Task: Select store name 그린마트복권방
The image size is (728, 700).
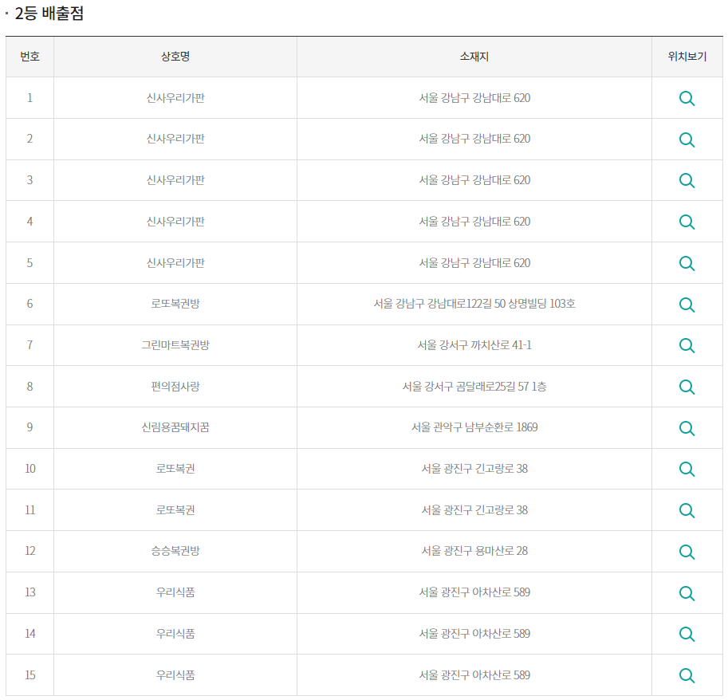Action: (175, 345)
